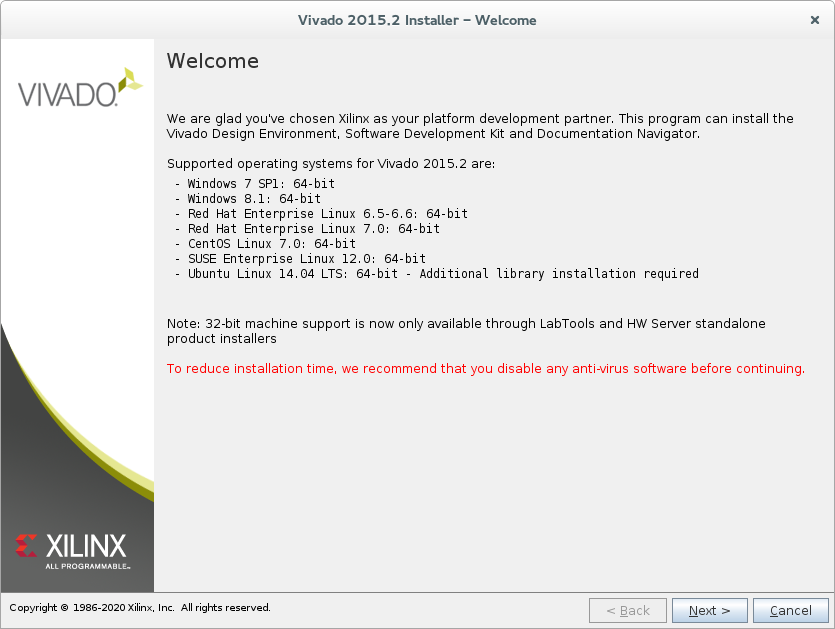This screenshot has width=835, height=629.
Task: Click the Xilinx All Programmable logo
Action: [72, 551]
